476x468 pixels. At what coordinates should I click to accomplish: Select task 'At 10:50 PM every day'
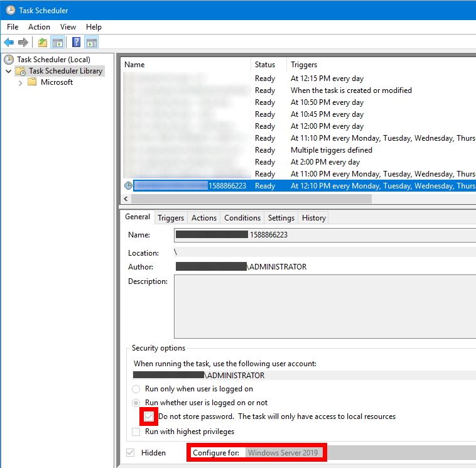tap(300, 102)
